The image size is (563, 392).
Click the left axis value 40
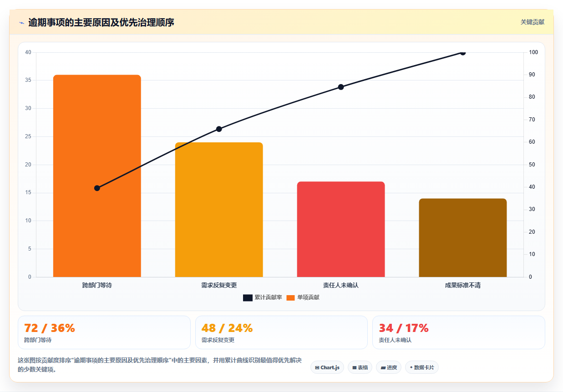(x=28, y=52)
